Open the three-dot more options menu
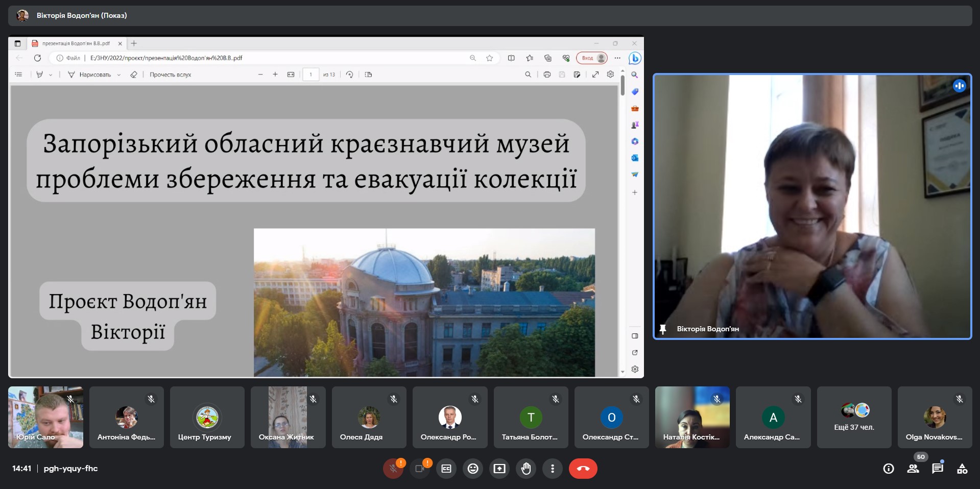The image size is (980, 489). [553, 469]
